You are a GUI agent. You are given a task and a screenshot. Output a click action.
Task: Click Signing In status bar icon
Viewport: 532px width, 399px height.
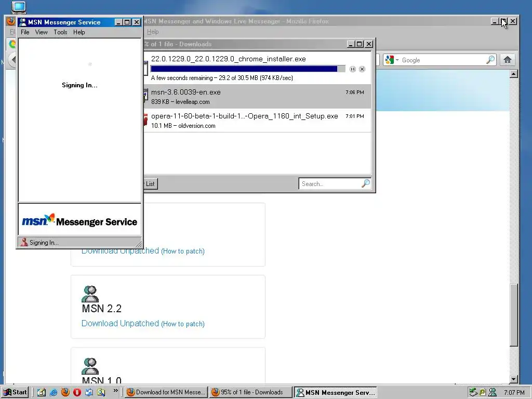coord(24,242)
